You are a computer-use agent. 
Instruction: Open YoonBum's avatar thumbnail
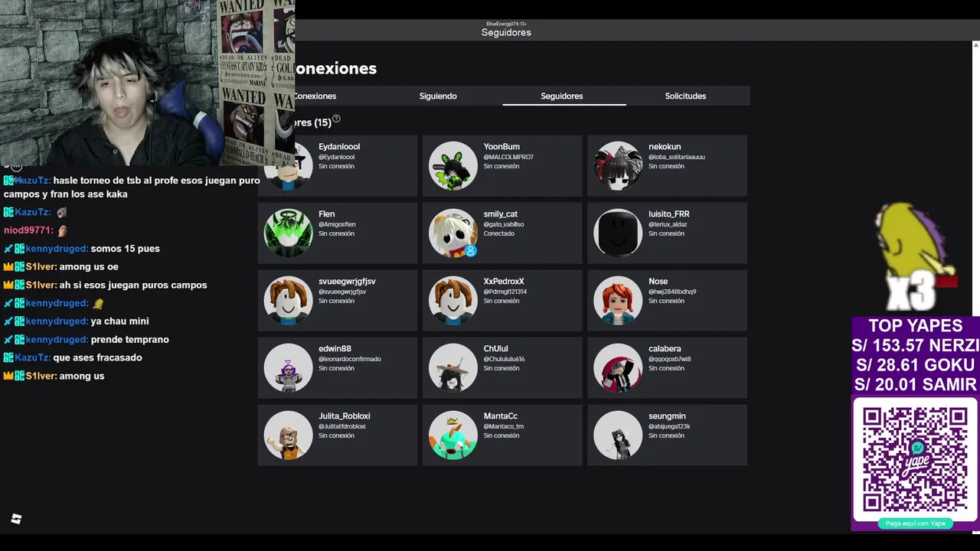pyautogui.click(x=453, y=166)
